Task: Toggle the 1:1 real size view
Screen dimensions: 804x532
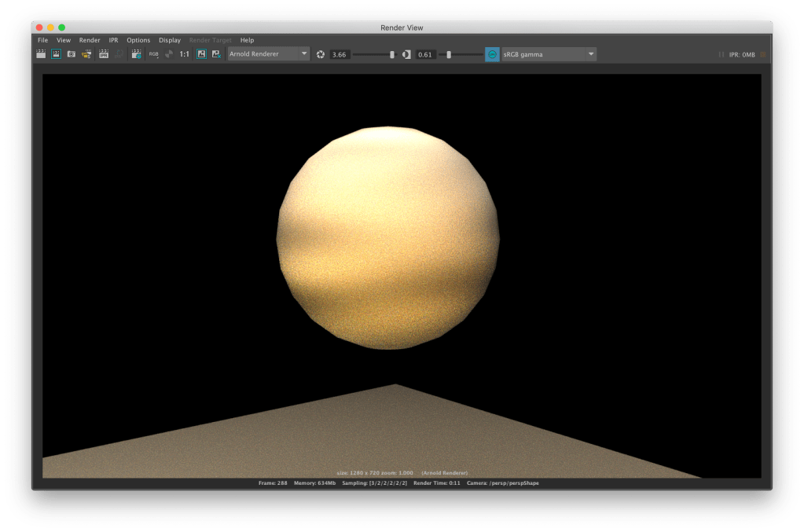Action: pos(185,54)
